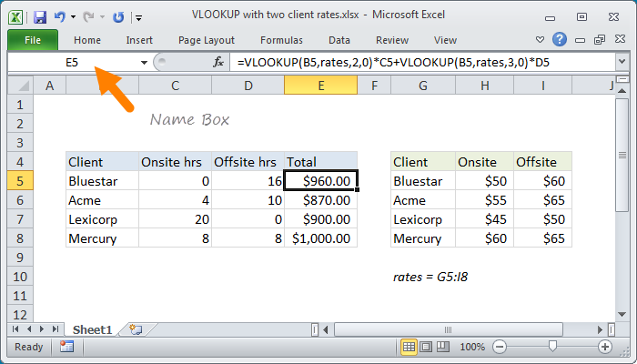This screenshot has height=364, width=637.
Task: Switch to Normal view
Action: pos(409,347)
